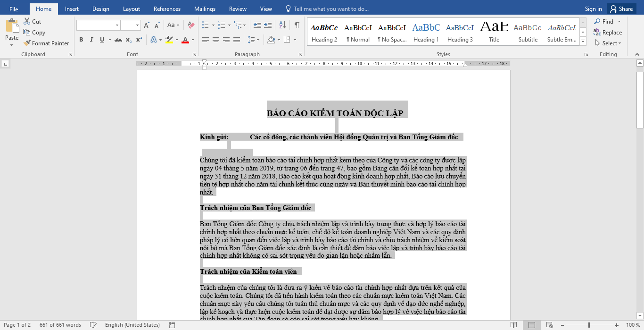Open the Paragraph dialog launcher
Image resolution: width=644 pixels, height=330 pixels.
click(x=300, y=55)
